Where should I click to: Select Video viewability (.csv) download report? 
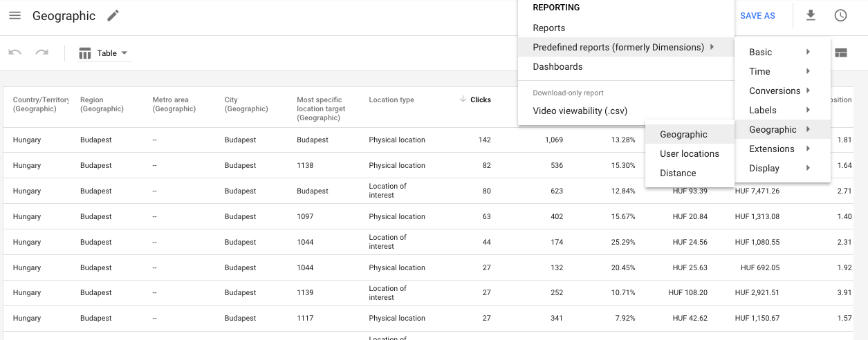click(x=580, y=111)
